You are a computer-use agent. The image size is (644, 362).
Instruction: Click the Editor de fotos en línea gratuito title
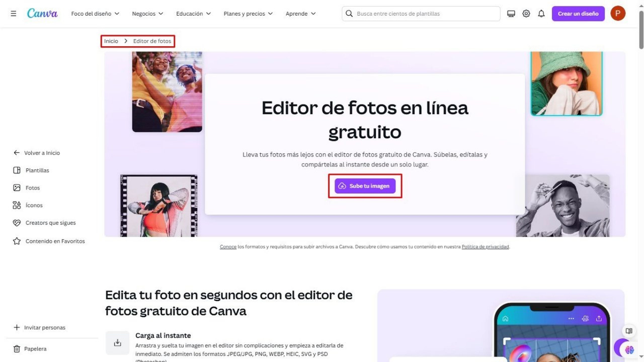pos(365,120)
